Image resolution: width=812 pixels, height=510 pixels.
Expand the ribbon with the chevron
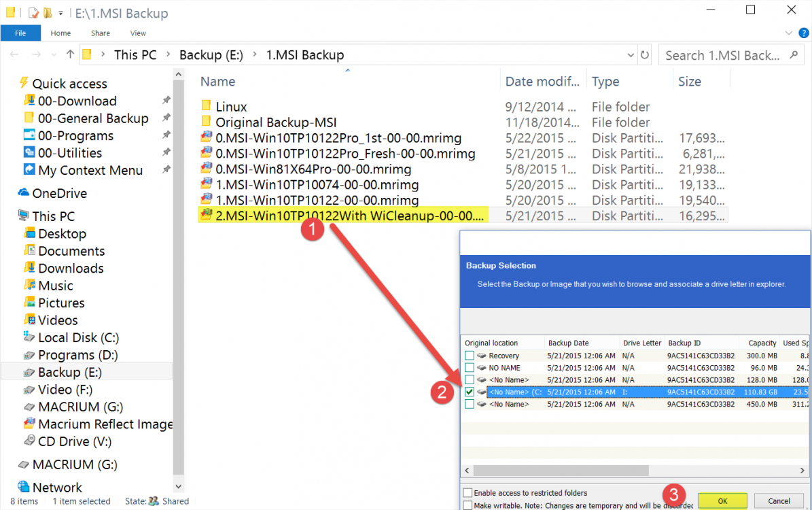pyautogui.click(x=789, y=33)
